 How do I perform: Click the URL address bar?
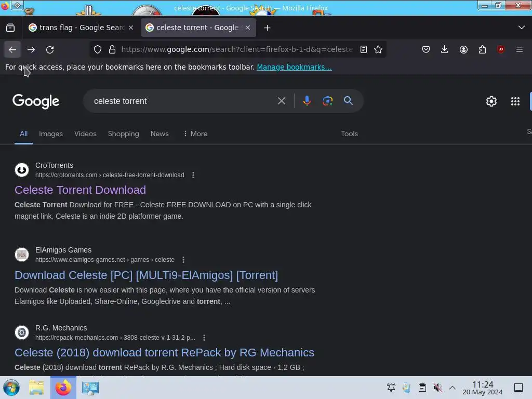[x=237, y=49]
